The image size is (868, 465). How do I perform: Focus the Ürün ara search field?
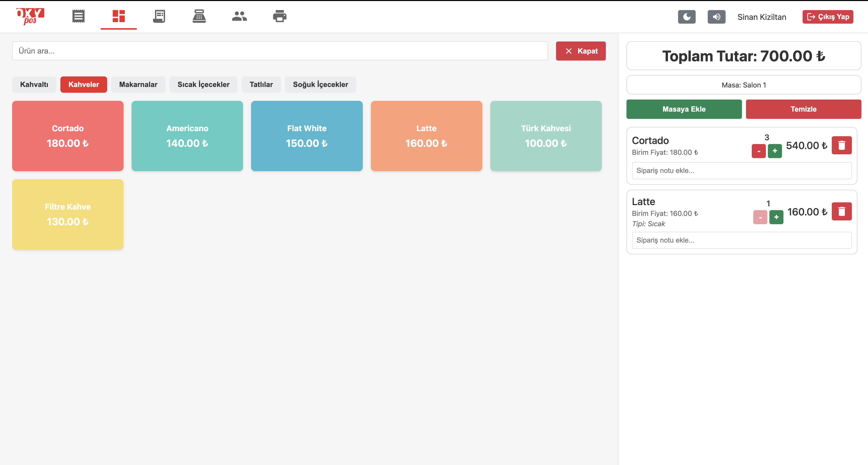pyautogui.click(x=280, y=51)
